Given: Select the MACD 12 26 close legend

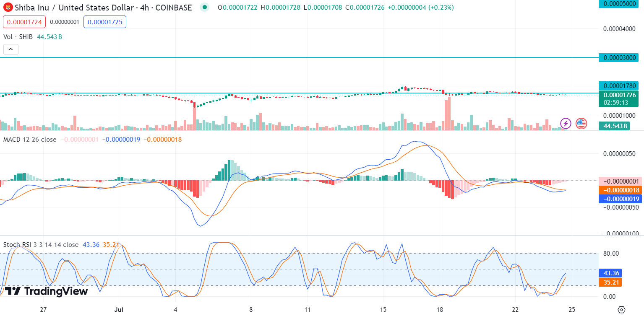Looking at the screenshot, I should point(30,139).
